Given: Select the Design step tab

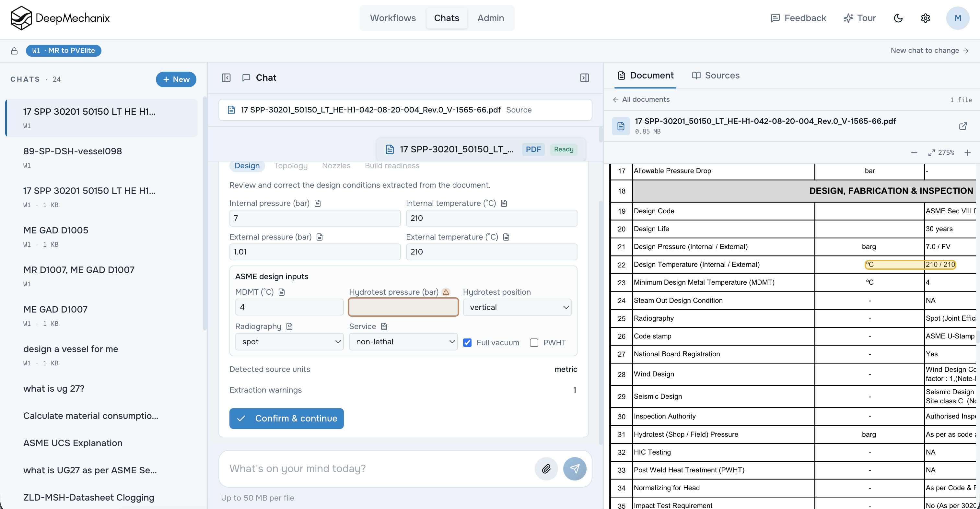Looking at the screenshot, I should pyautogui.click(x=247, y=166).
